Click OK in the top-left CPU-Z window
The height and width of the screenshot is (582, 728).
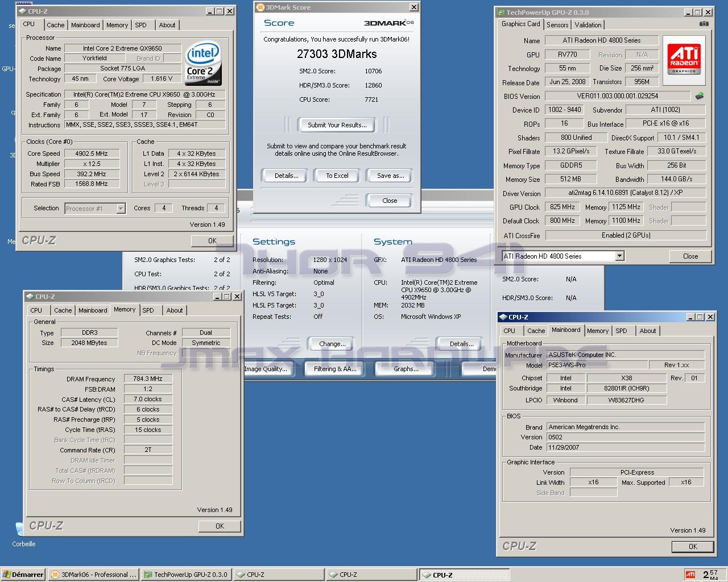[x=212, y=241]
